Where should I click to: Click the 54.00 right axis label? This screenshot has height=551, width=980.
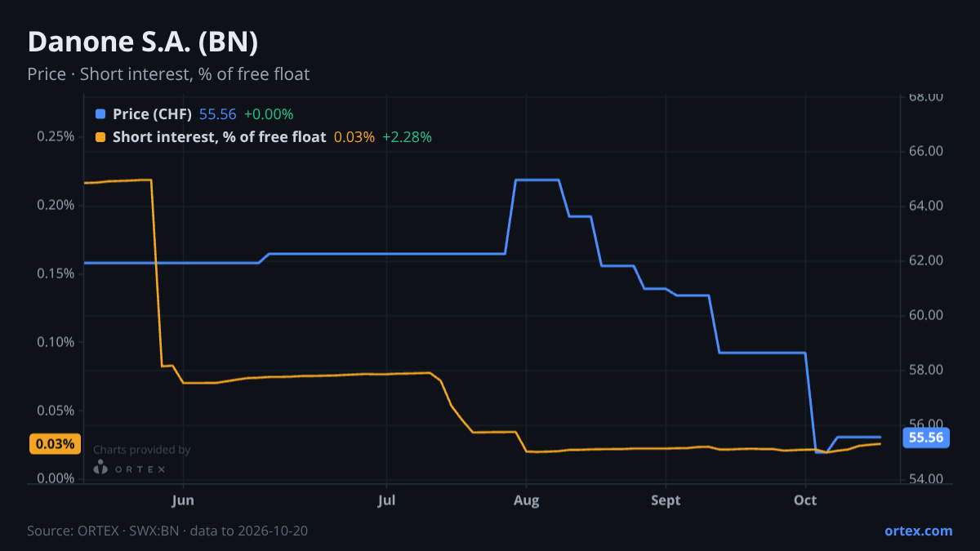point(926,479)
